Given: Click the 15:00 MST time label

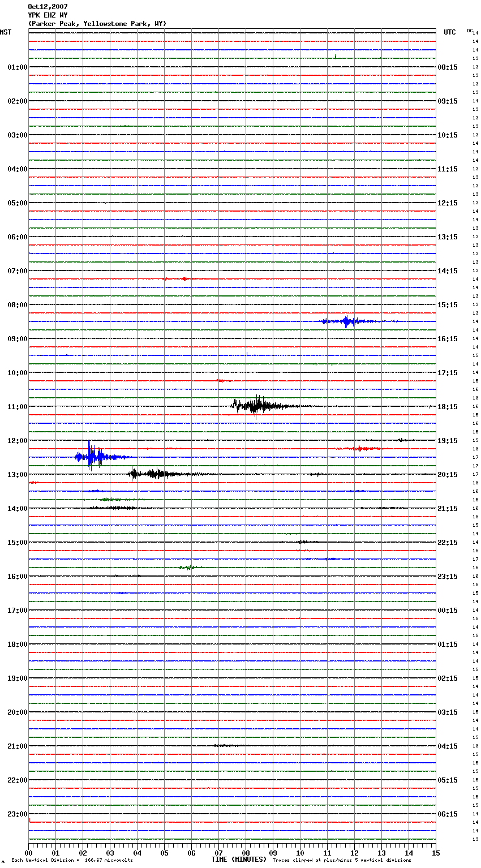Looking at the screenshot, I should point(17,543).
